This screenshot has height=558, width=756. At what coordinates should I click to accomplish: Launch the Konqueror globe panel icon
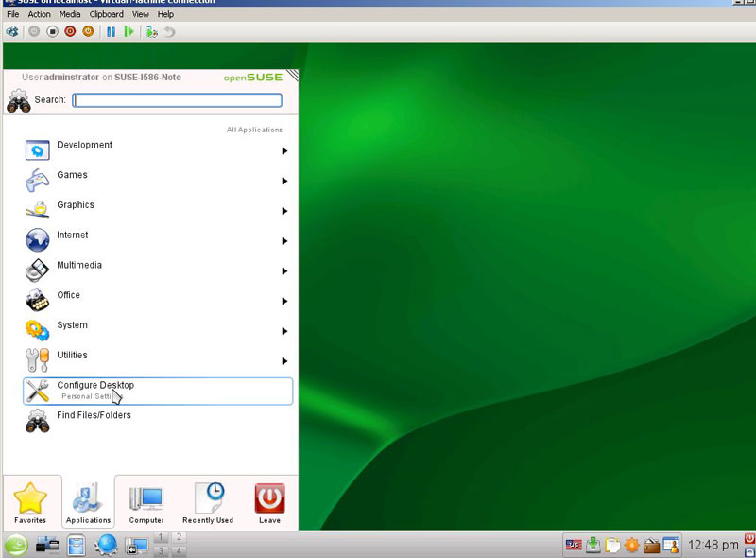point(107,546)
